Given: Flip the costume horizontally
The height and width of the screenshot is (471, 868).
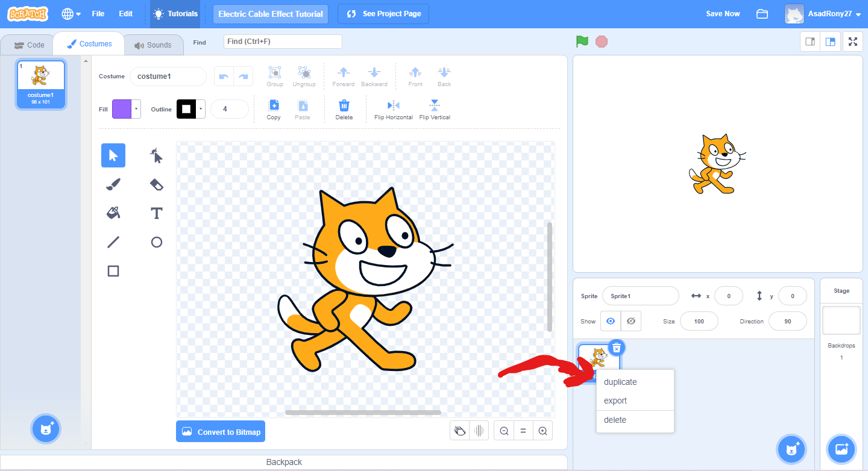Looking at the screenshot, I should click(393, 108).
